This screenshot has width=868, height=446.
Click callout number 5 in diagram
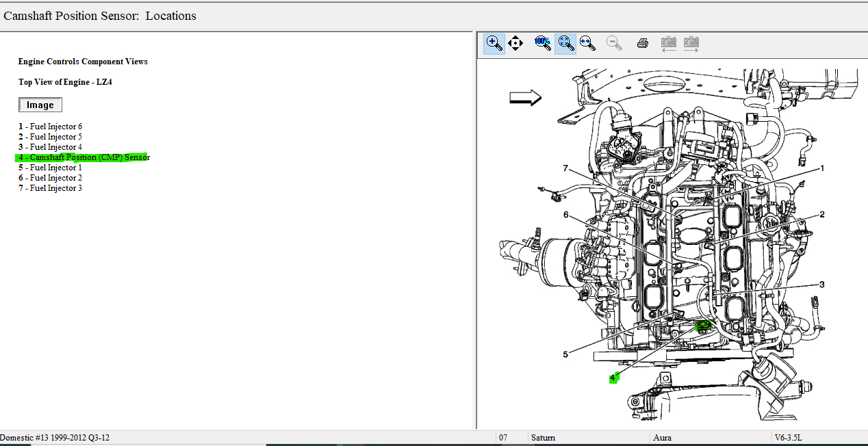pos(565,354)
